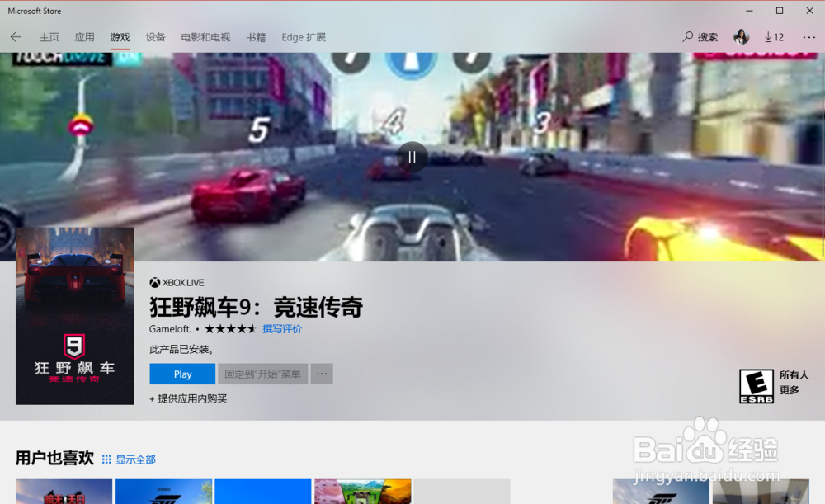Viewport: 825px width, 504px height.
Task: Switch to the 游戏 tab
Action: (120, 36)
